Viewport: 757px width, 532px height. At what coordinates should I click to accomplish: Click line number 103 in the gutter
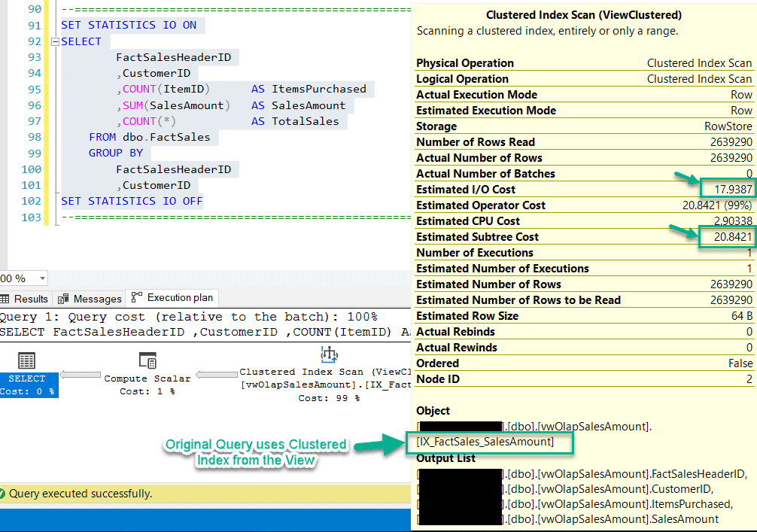31,217
